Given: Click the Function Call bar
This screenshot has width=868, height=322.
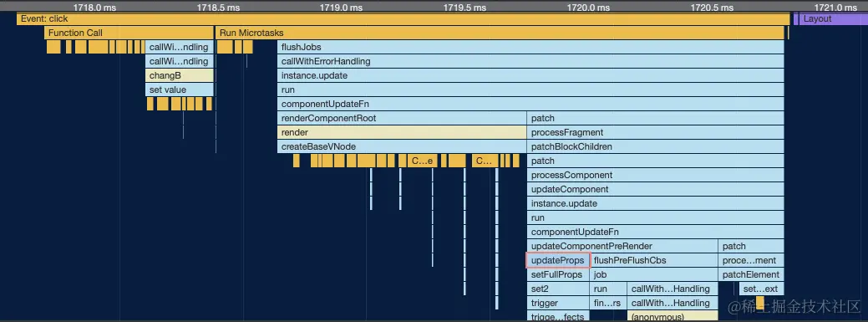Looking at the screenshot, I should [x=129, y=33].
